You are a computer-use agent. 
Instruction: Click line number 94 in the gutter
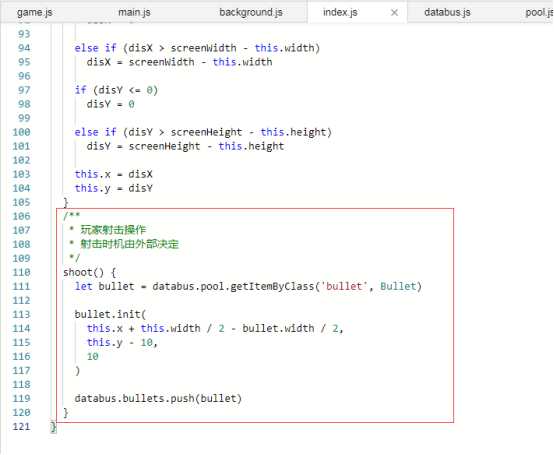[24, 48]
